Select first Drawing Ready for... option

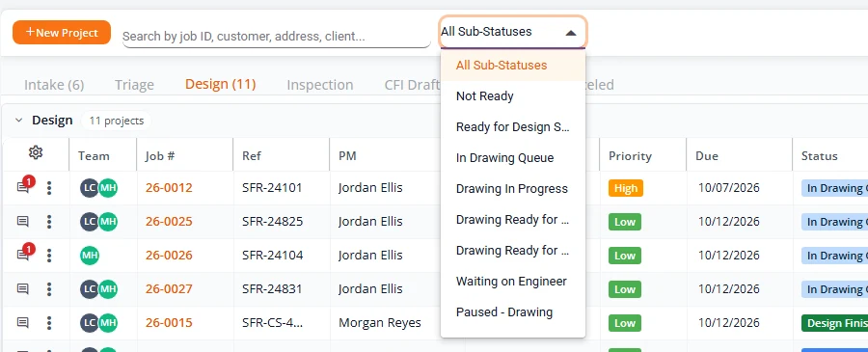click(513, 220)
